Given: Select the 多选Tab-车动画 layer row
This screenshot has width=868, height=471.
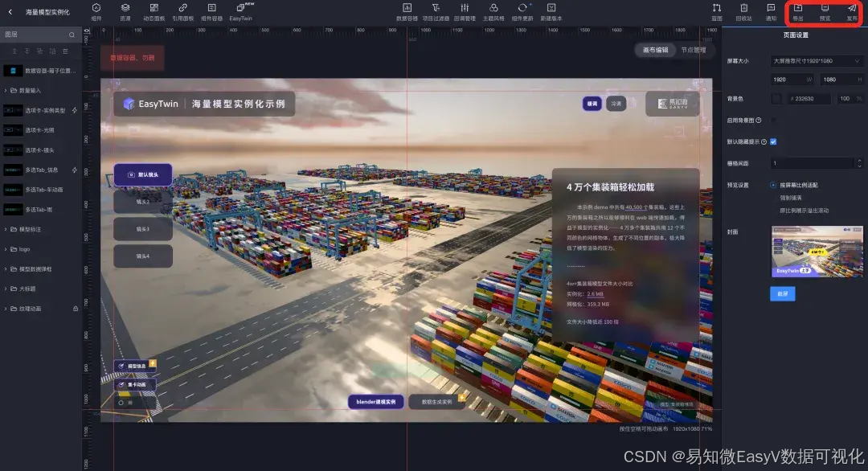Looking at the screenshot, I should [x=41, y=190].
